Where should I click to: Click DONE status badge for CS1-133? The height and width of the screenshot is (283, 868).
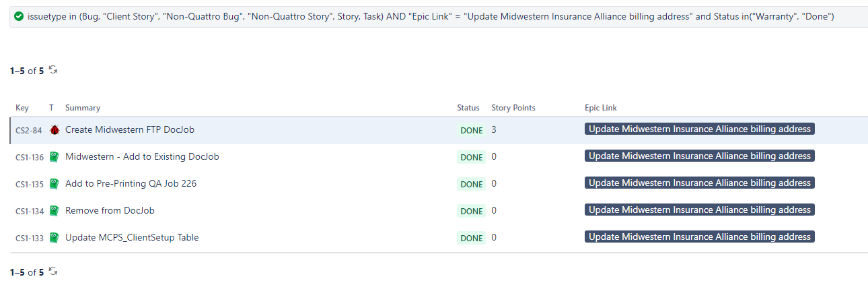coord(472,238)
